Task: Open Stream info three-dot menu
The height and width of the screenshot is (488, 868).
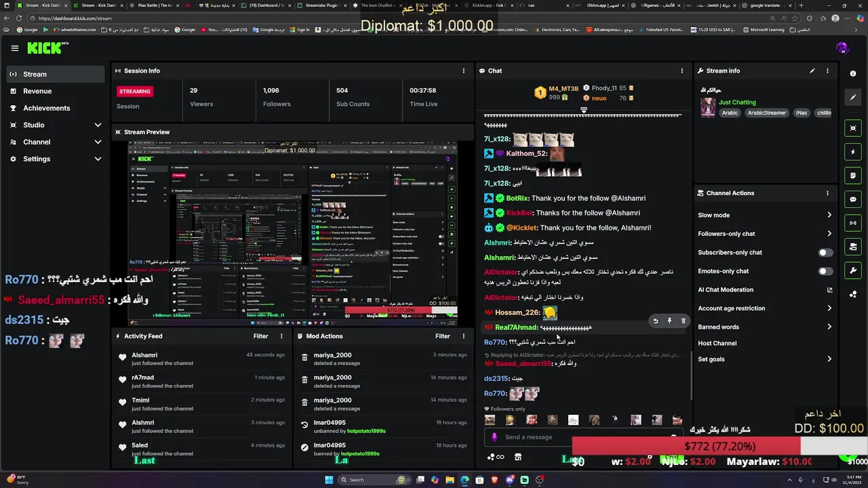Action: click(827, 70)
